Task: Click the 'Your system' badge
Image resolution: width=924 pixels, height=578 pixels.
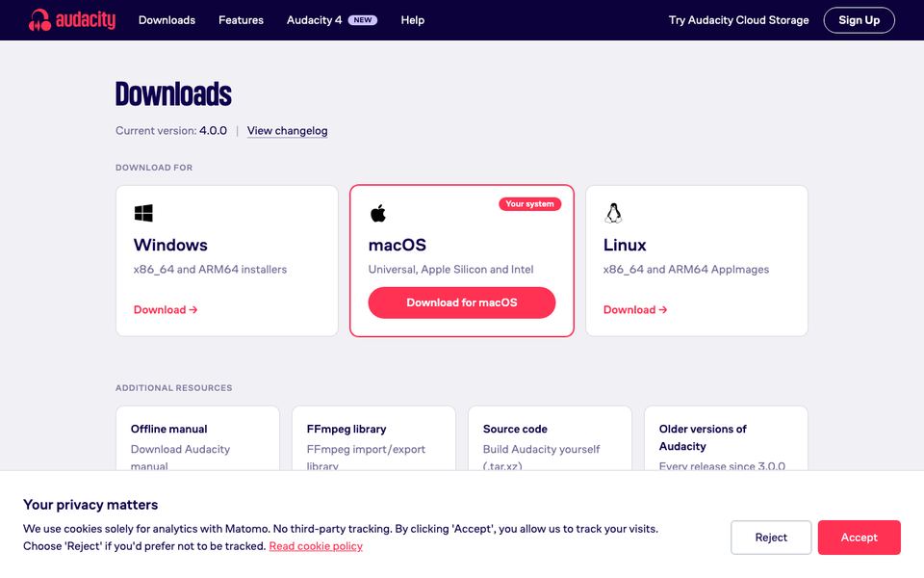Action: [x=529, y=203]
